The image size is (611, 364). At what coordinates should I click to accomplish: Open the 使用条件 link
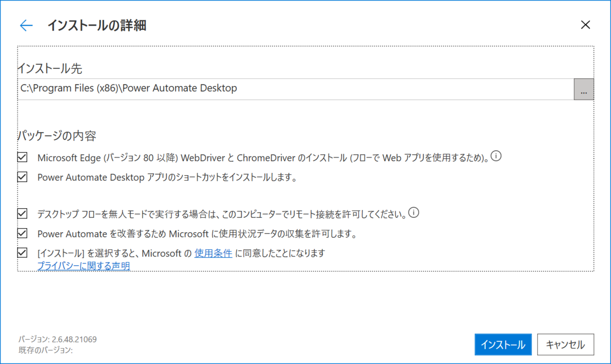pyautogui.click(x=213, y=253)
